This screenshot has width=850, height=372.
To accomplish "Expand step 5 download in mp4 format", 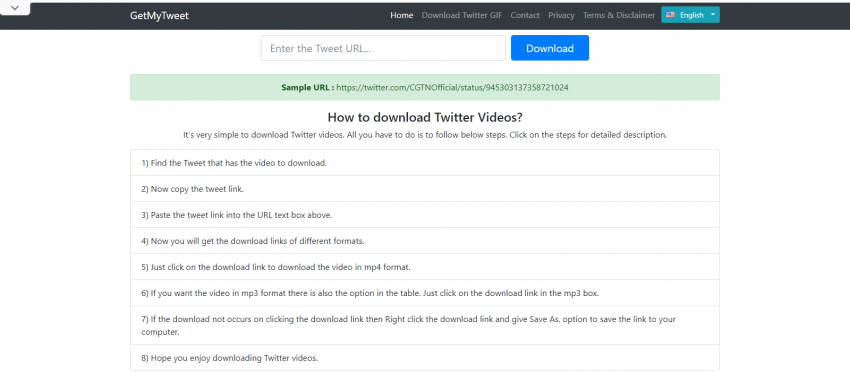I will coord(425,267).
